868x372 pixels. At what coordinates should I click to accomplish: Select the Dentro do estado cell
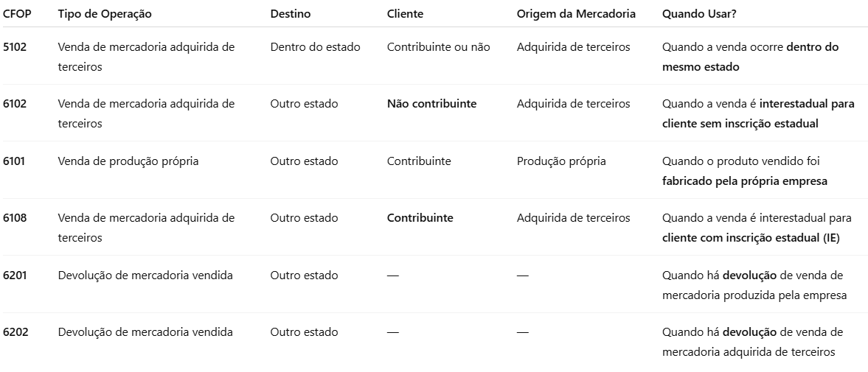click(x=315, y=47)
